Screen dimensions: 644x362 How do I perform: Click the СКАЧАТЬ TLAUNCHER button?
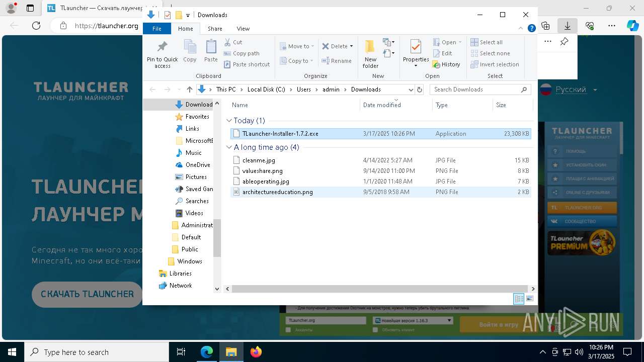87,294
